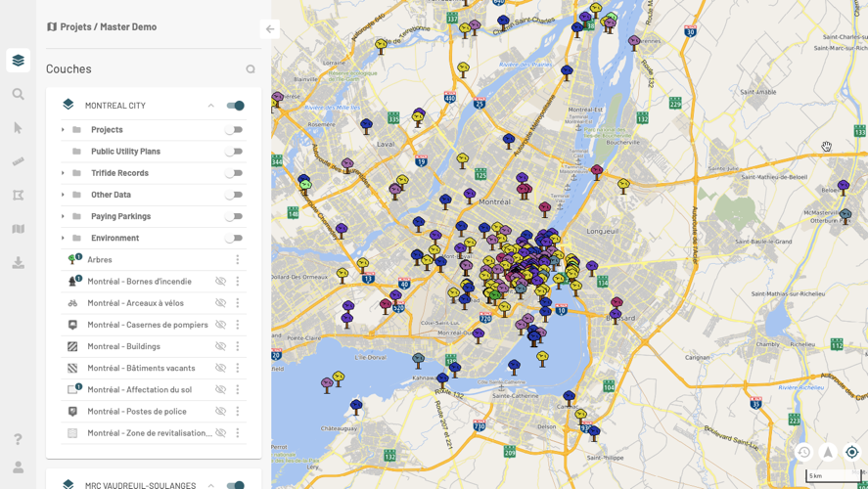This screenshot has width=868, height=489.
Task: Collapse the side panel with arrow button
Action: (270, 29)
